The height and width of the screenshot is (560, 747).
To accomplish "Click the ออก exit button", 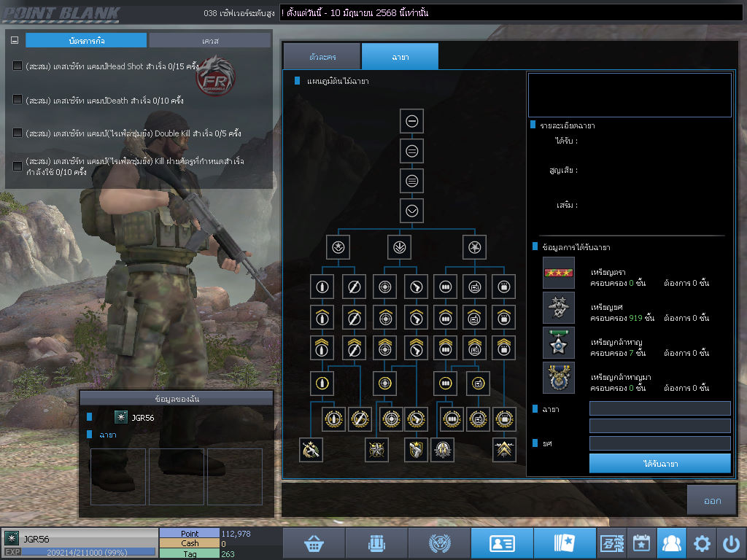I will coord(712,500).
